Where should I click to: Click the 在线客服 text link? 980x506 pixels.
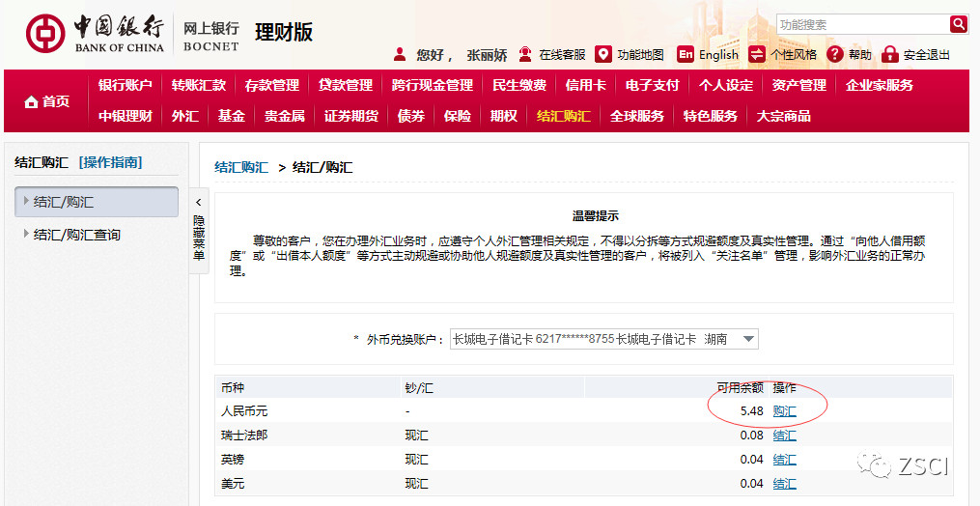(x=562, y=55)
